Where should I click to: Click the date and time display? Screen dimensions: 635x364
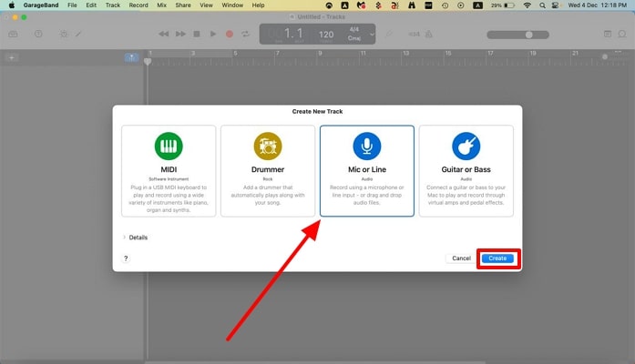(x=598, y=5)
